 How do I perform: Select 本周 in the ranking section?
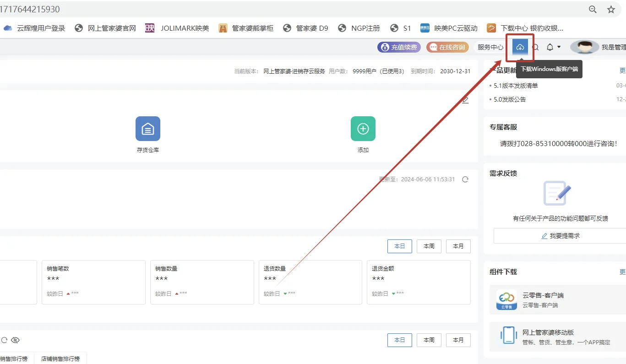pos(429,340)
